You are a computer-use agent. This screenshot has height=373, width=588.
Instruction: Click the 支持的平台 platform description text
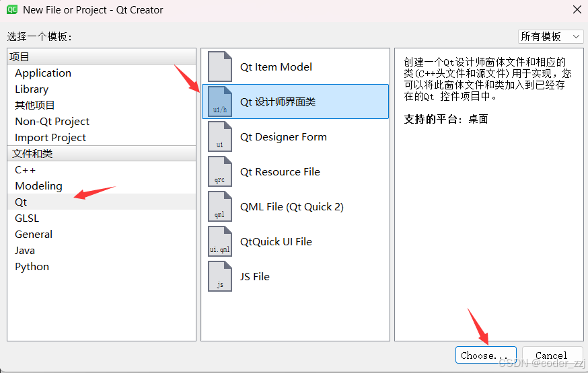coord(446,119)
